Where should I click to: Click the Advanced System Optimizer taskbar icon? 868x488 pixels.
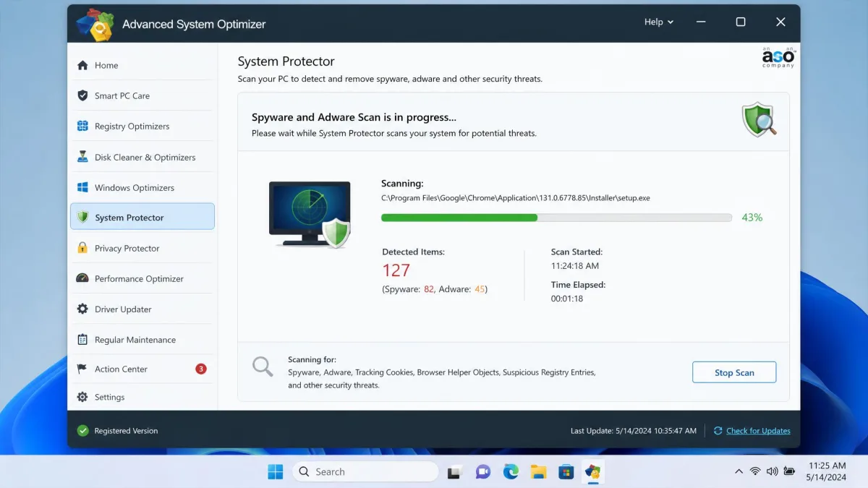593,472
